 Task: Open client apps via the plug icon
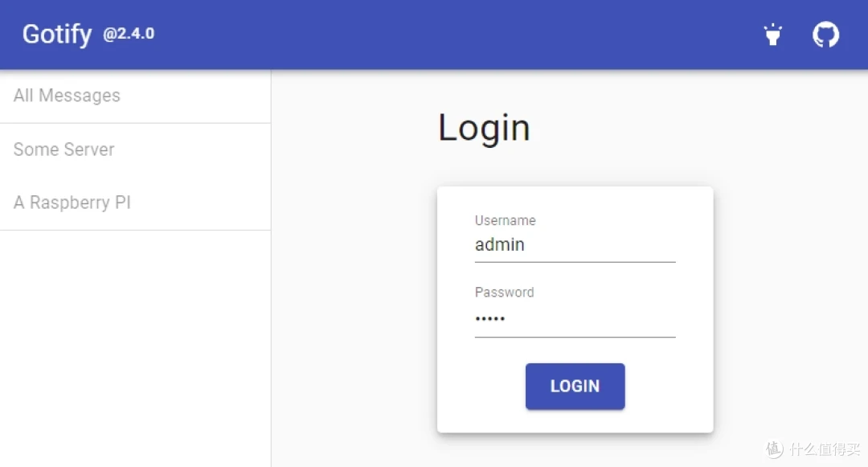[x=772, y=34]
